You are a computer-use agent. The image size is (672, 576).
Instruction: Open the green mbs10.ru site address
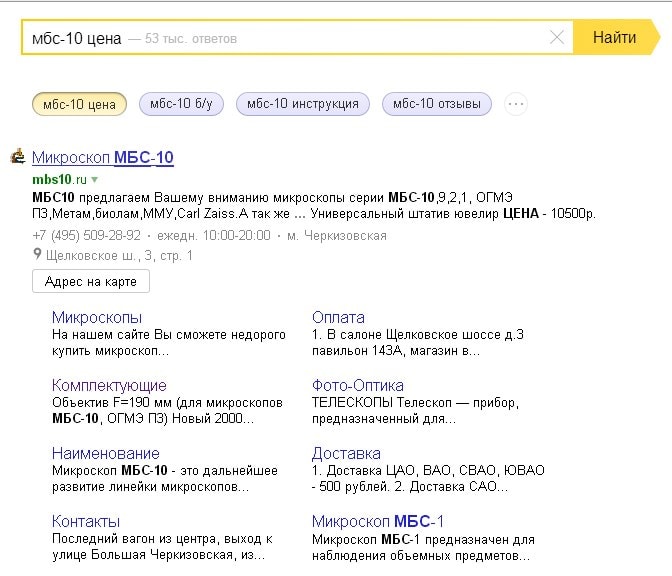click(x=60, y=179)
